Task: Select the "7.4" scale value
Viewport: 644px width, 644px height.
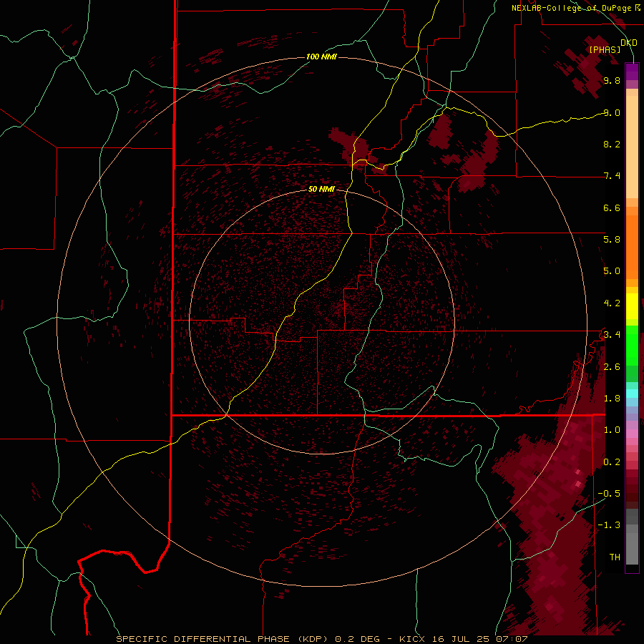Action: pyautogui.click(x=612, y=176)
